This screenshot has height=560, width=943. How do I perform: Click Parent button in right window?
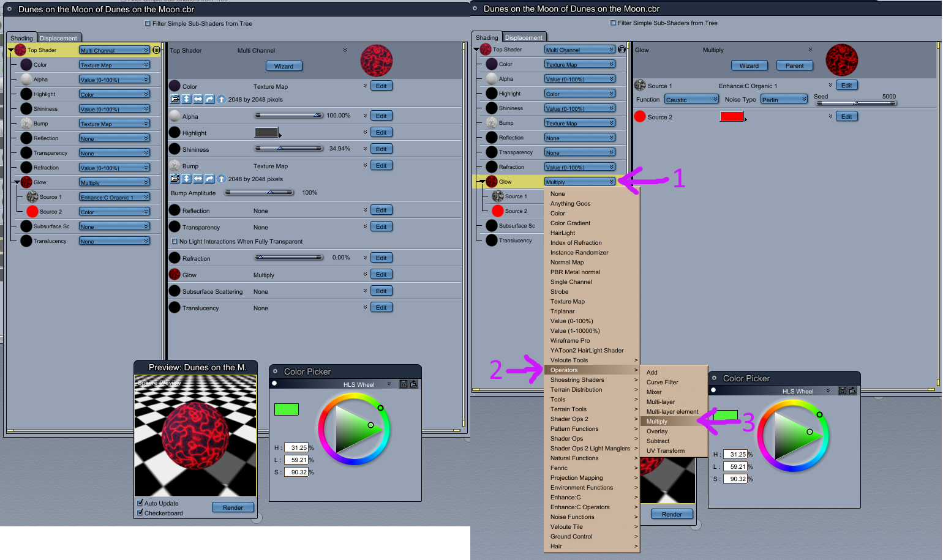pyautogui.click(x=795, y=65)
